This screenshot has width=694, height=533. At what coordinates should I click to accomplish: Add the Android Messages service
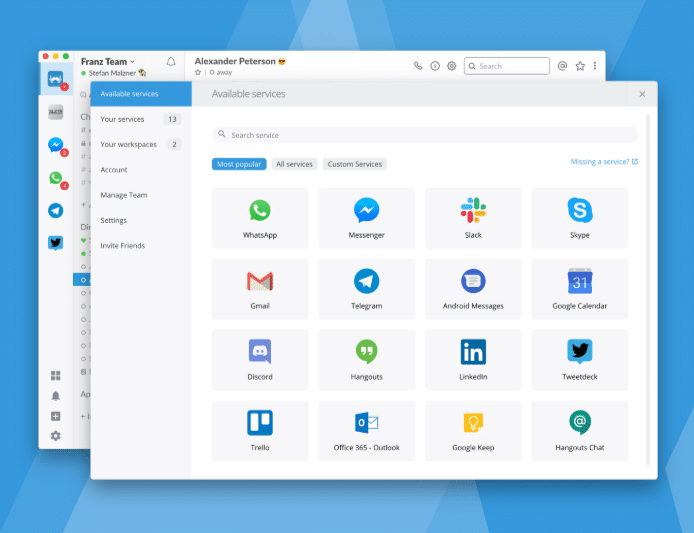473,289
